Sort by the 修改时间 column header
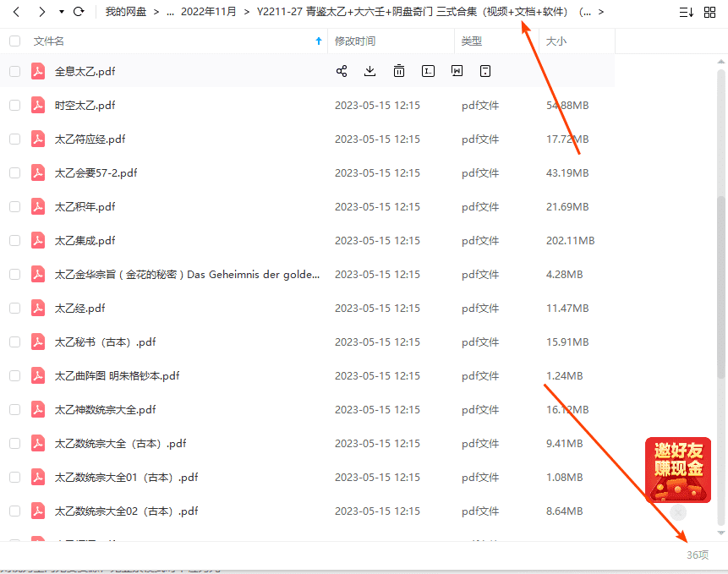Viewport: 728px width, 574px height. click(x=355, y=41)
